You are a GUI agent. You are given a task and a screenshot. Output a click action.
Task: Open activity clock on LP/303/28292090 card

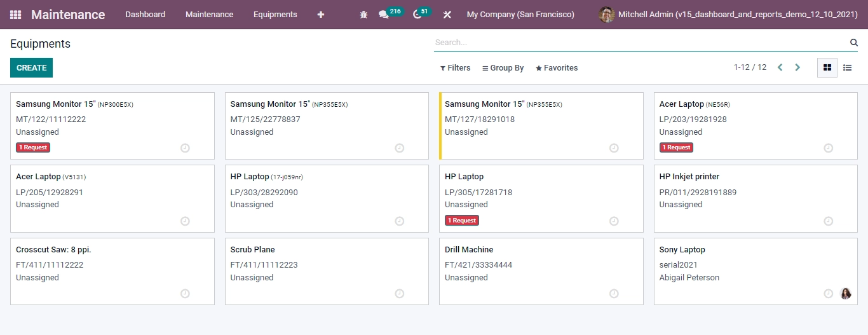click(x=400, y=221)
